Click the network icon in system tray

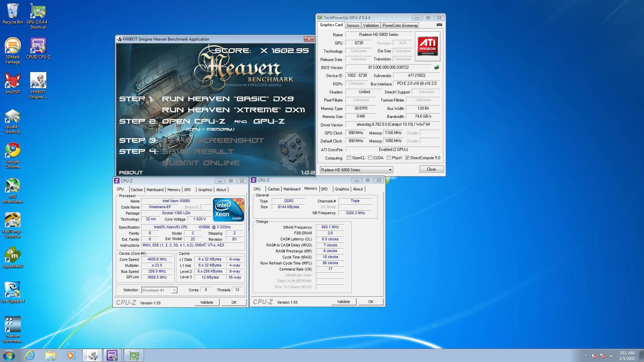pyautogui.click(x=610, y=356)
